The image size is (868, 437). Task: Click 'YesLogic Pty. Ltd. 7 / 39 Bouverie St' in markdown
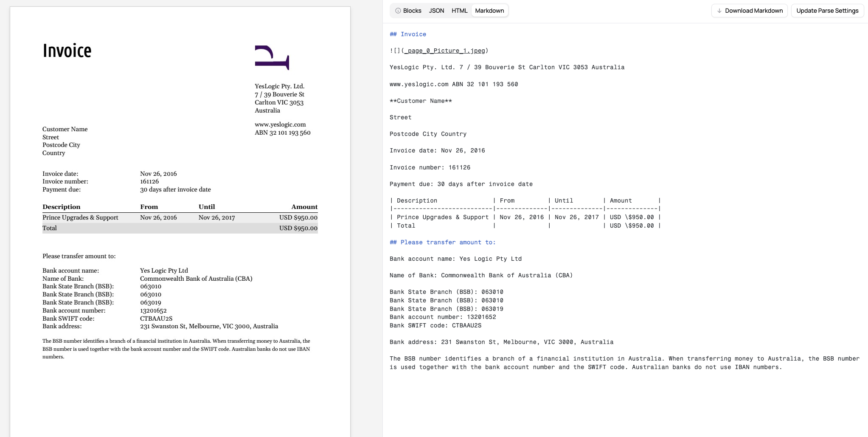coord(507,67)
